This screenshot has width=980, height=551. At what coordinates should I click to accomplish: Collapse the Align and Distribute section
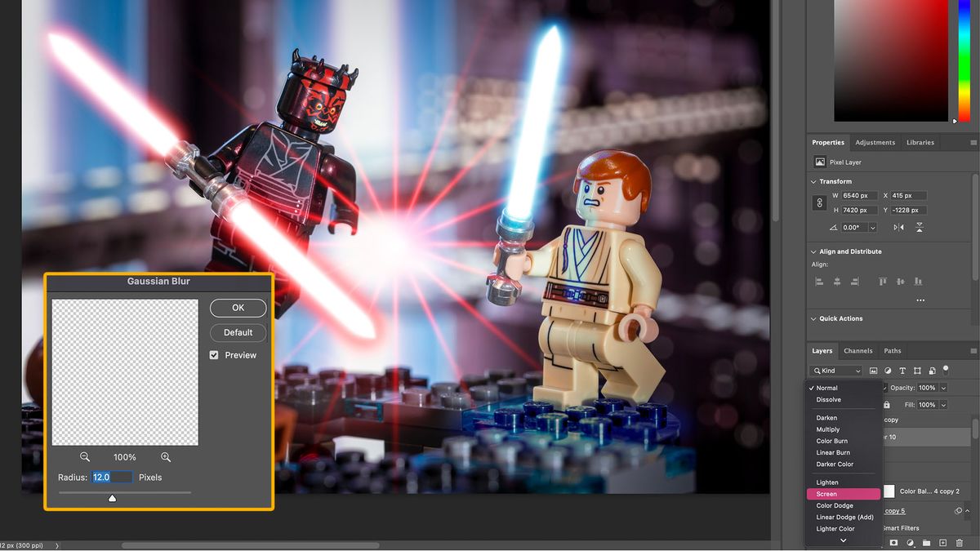(813, 251)
